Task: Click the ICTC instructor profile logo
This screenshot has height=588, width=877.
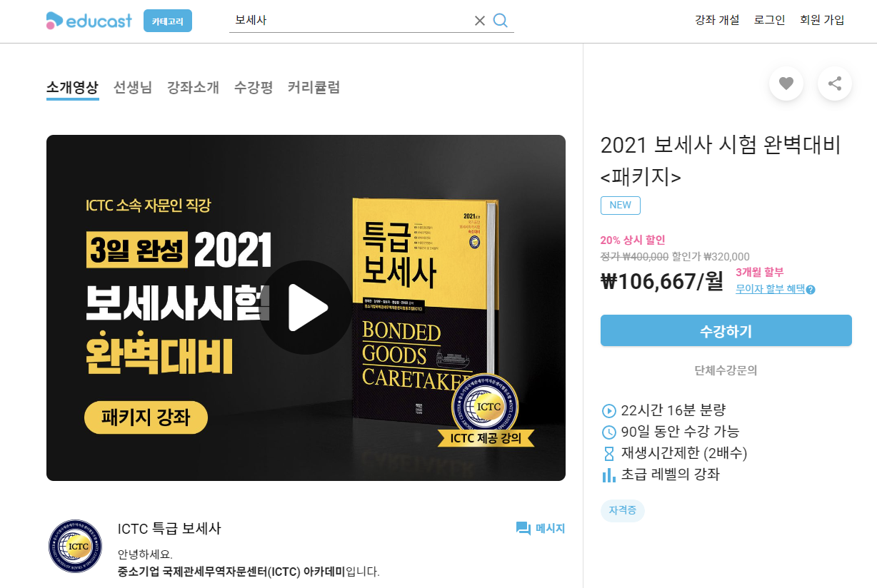Action: pos(75,546)
